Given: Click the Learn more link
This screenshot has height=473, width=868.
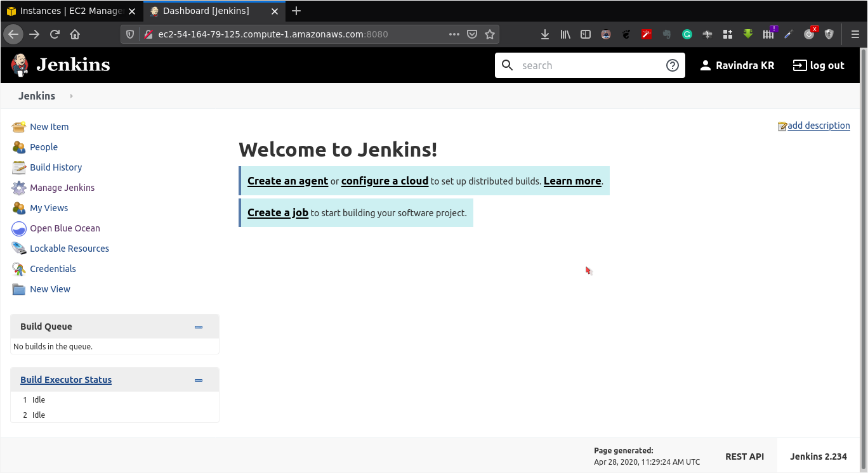Looking at the screenshot, I should [572, 181].
